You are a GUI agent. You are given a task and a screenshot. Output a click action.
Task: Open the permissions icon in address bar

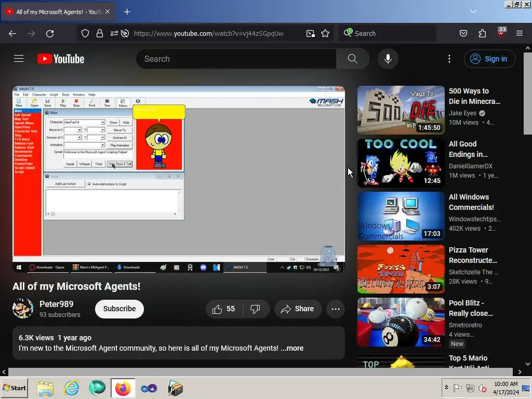[114, 33]
